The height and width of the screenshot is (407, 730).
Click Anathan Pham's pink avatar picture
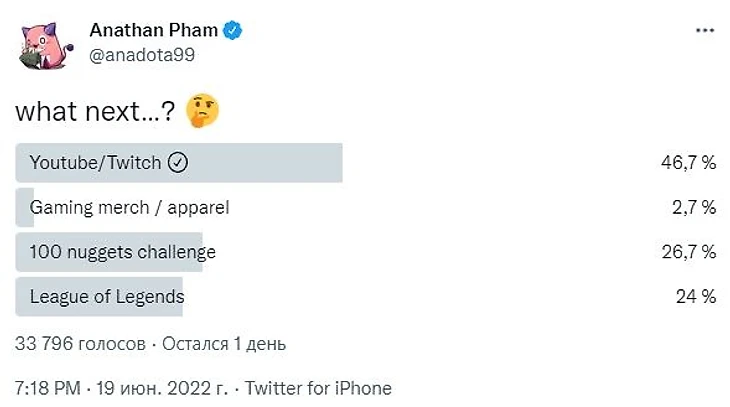tap(42, 42)
